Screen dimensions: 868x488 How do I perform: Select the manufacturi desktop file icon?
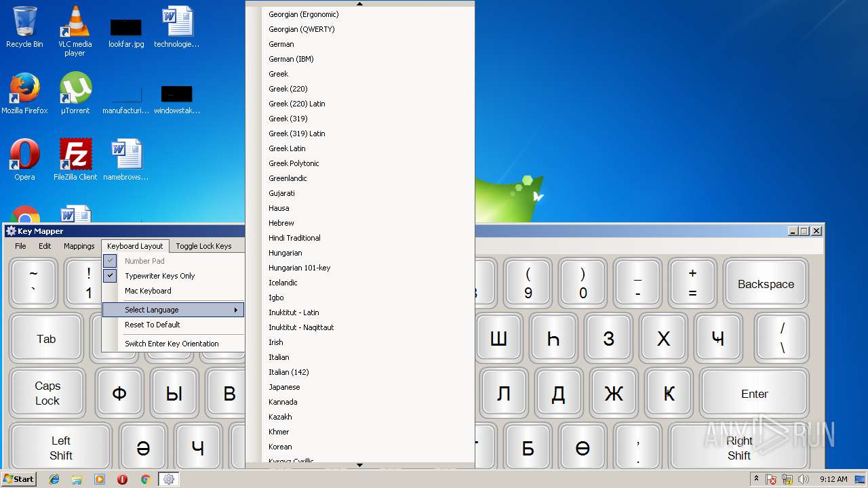click(126, 99)
